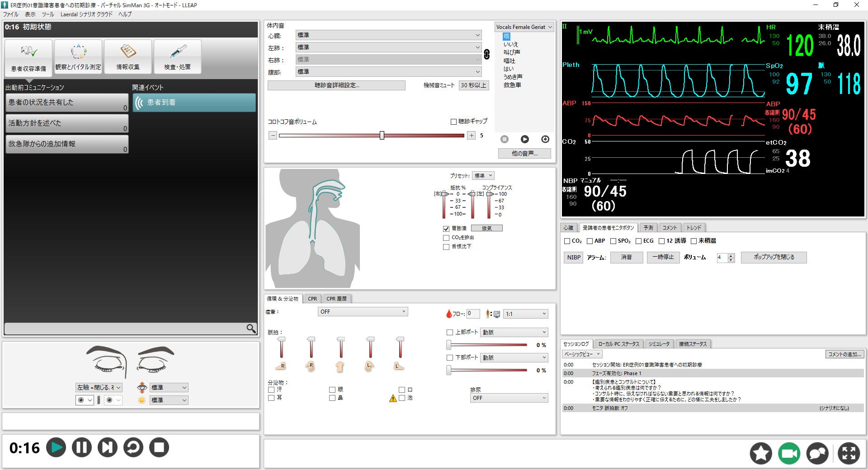Uncheck the 胃膨満 checkbox
Viewport: 868px width, 470px height.
tap(446, 229)
